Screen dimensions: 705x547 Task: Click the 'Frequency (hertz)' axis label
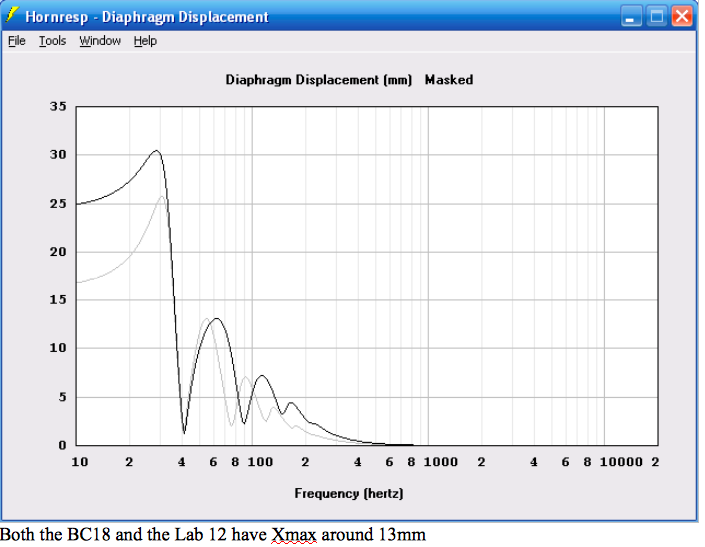pos(349,494)
